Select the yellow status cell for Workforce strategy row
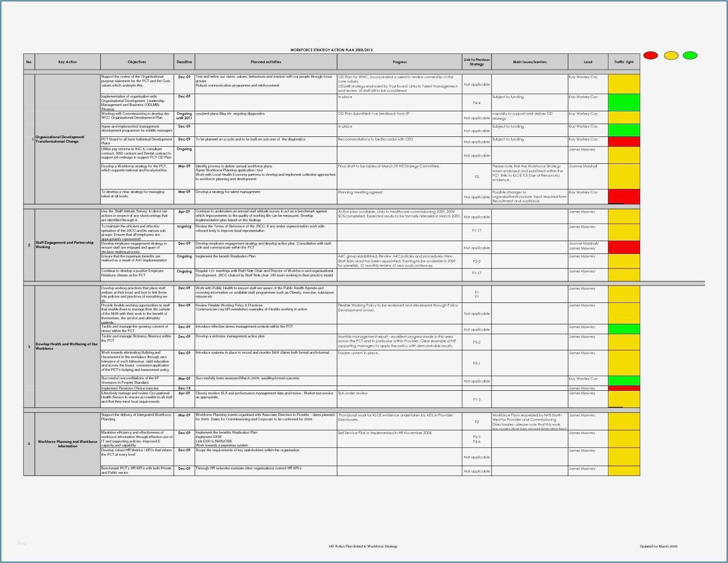 tap(623, 175)
